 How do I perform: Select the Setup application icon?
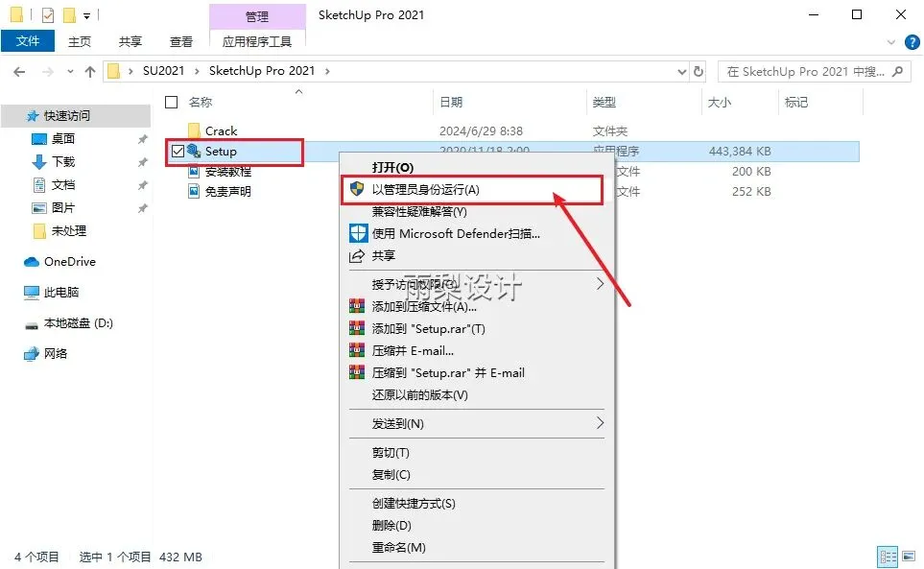point(194,151)
